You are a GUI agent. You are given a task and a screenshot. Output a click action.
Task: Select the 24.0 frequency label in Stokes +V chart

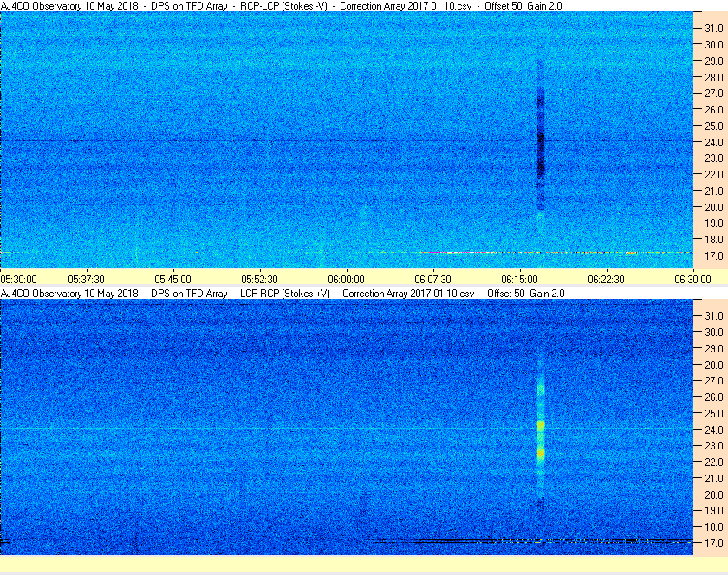pyautogui.click(x=714, y=430)
